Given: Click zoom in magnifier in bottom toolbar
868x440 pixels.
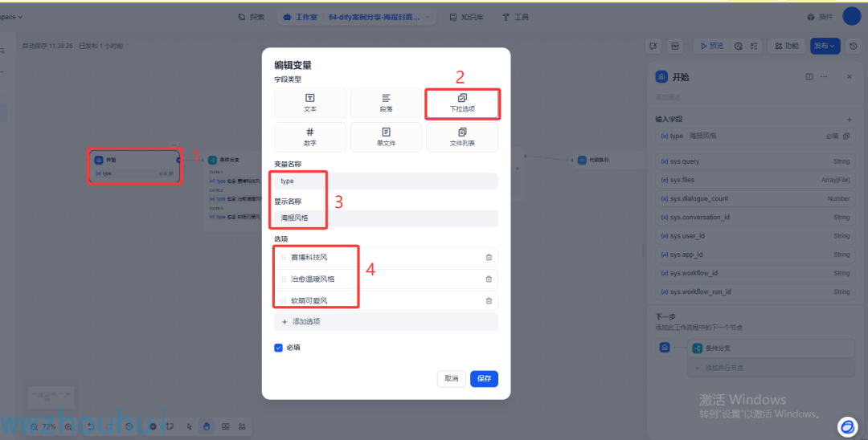Looking at the screenshot, I should click(68, 426).
